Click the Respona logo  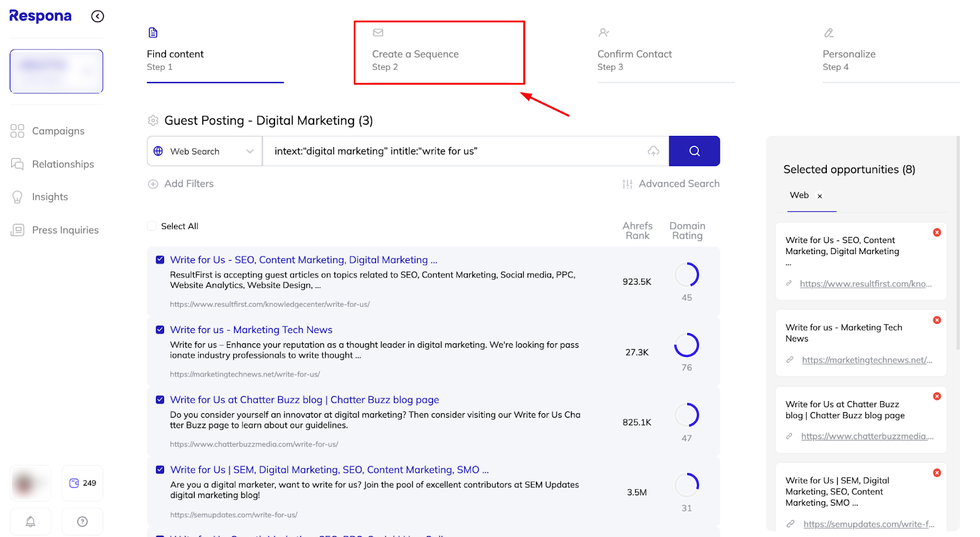(40, 16)
